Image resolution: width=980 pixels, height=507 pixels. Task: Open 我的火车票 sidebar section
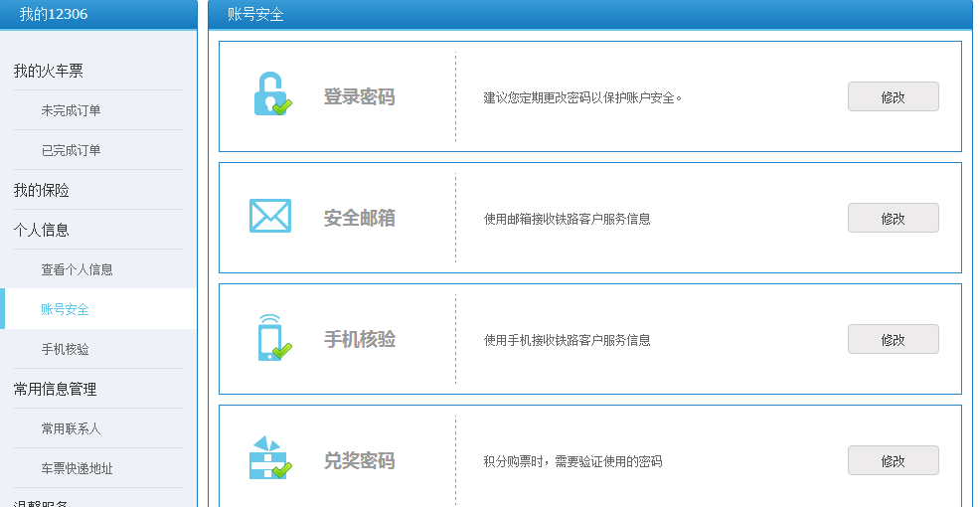[49, 72]
